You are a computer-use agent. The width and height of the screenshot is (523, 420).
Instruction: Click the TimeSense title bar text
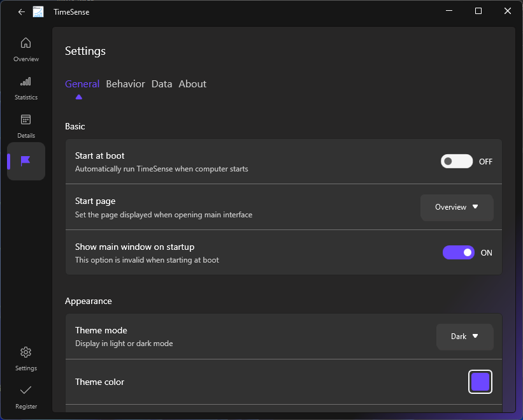pos(71,12)
